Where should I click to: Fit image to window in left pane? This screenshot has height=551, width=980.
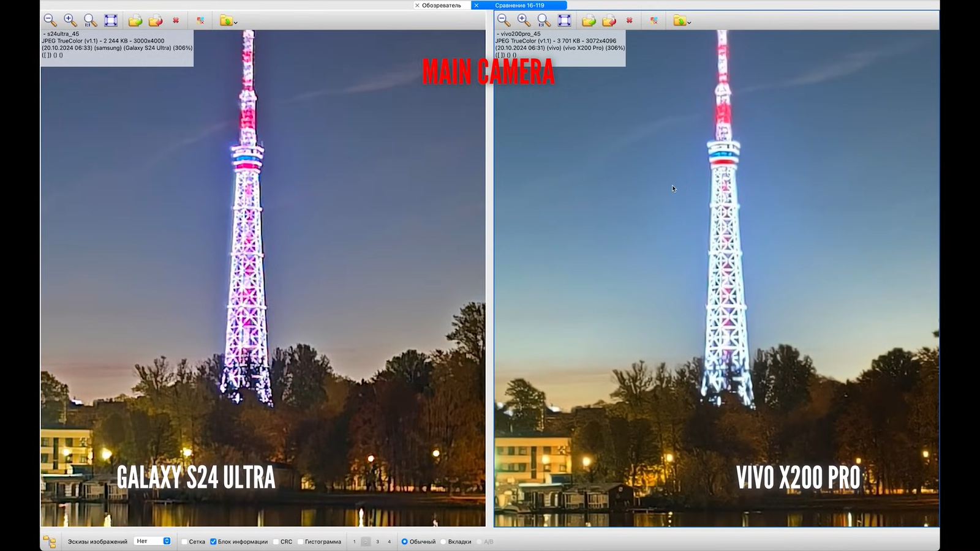(x=111, y=20)
